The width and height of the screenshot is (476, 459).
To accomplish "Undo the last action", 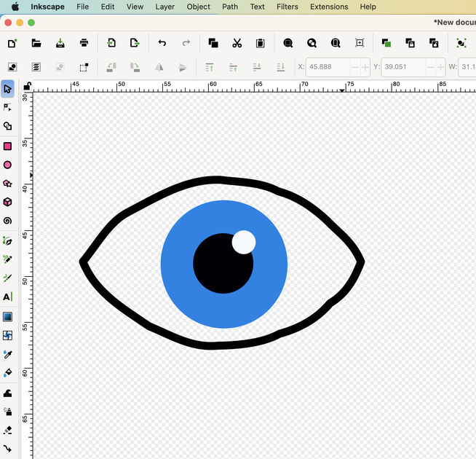I will click(162, 43).
